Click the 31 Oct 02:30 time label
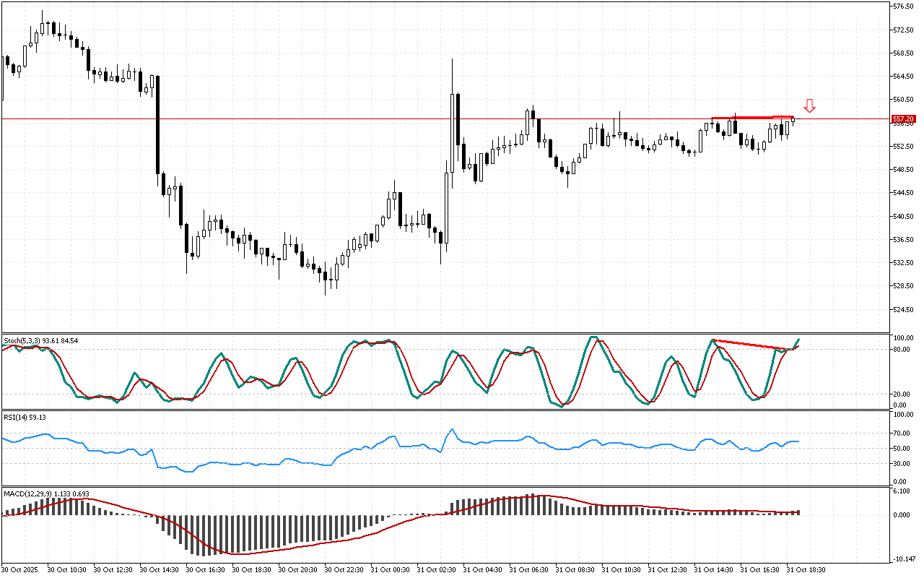 [437, 569]
